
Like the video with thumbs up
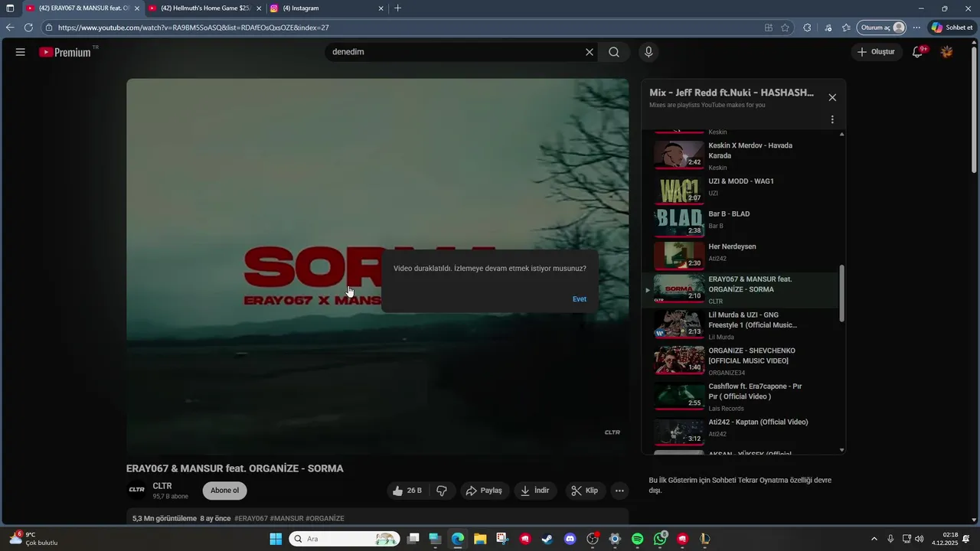(407, 491)
